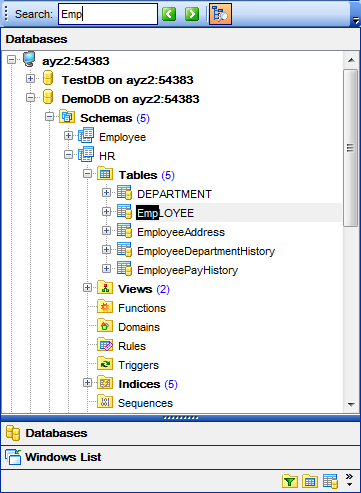Click the DEPARTMENT table icon
The height and width of the screenshot is (493, 361).
(125, 193)
